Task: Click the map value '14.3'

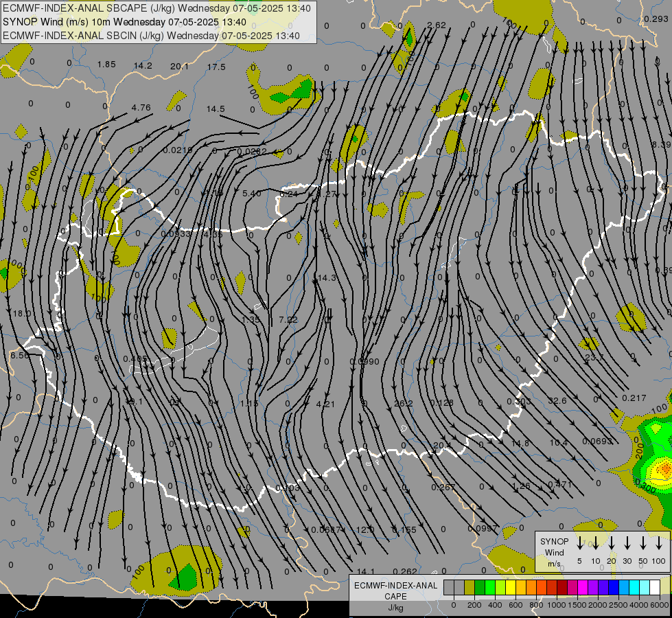Action: click(327, 278)
